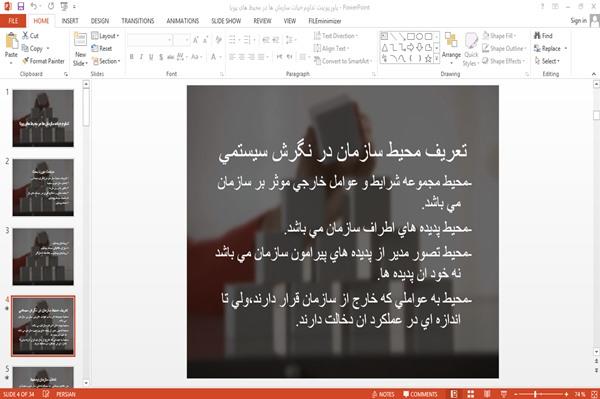This screenshot has height=399, width=600.
Task: Switch to the SLIDE SHOW tab
Action: click(226, 21)
